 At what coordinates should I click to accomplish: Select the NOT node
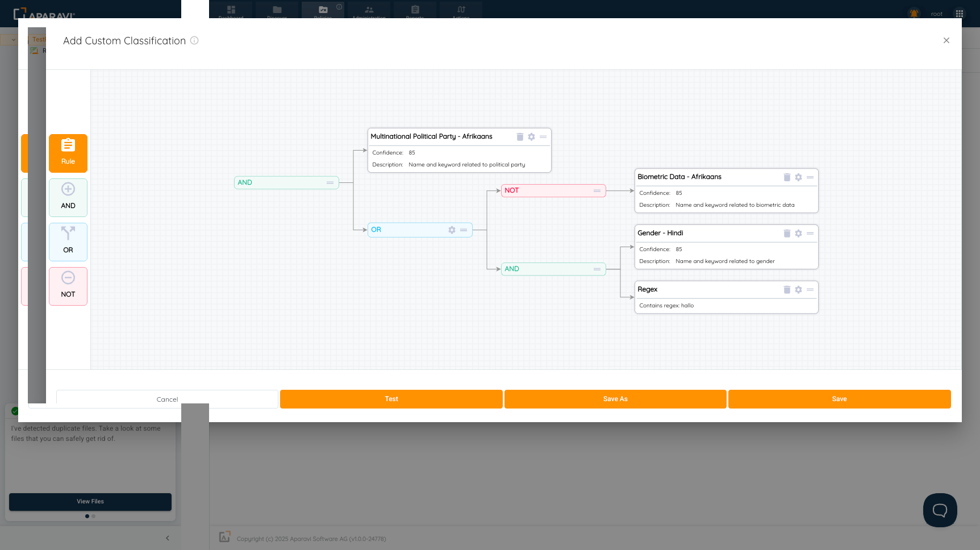[x=553, y=191]
